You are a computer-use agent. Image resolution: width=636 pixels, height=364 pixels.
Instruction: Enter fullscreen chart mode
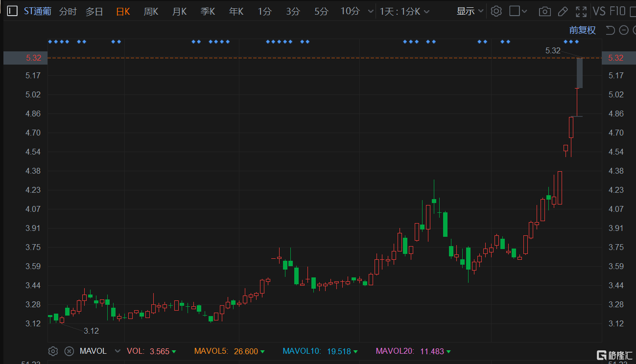tap(581, 11)
